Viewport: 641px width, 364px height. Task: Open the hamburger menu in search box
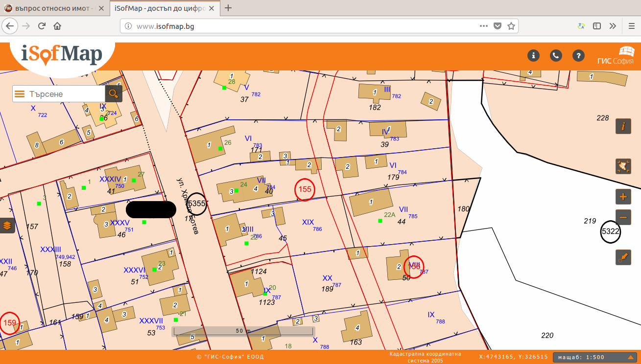20,94
